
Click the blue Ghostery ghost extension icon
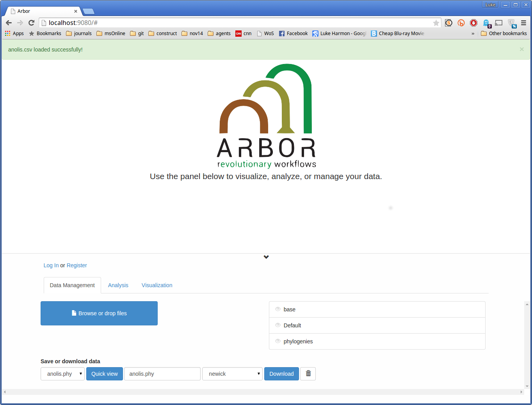[486, 23]
